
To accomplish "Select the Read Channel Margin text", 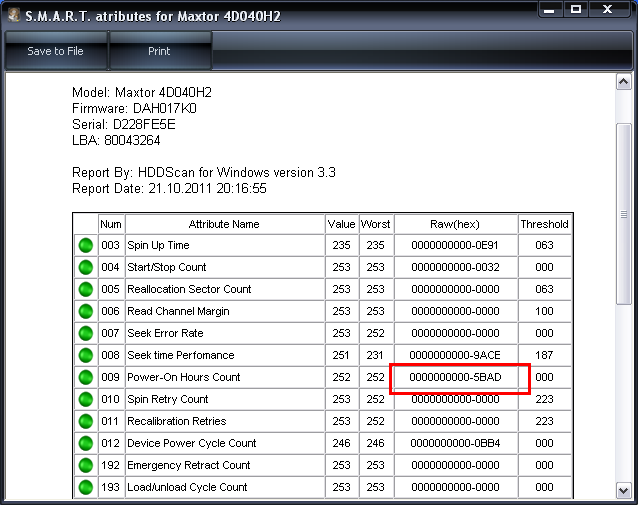I will (x=178, y=311).
